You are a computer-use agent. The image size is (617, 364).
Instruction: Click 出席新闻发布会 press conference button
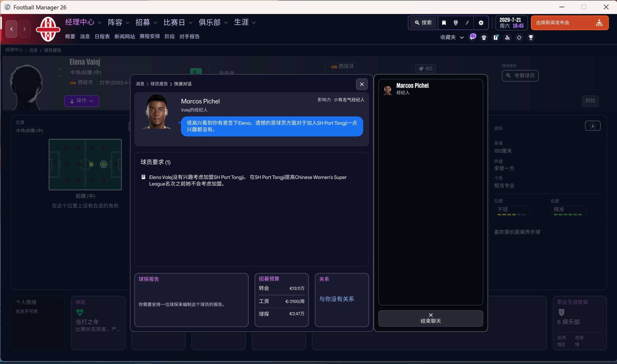click(570, 23)
